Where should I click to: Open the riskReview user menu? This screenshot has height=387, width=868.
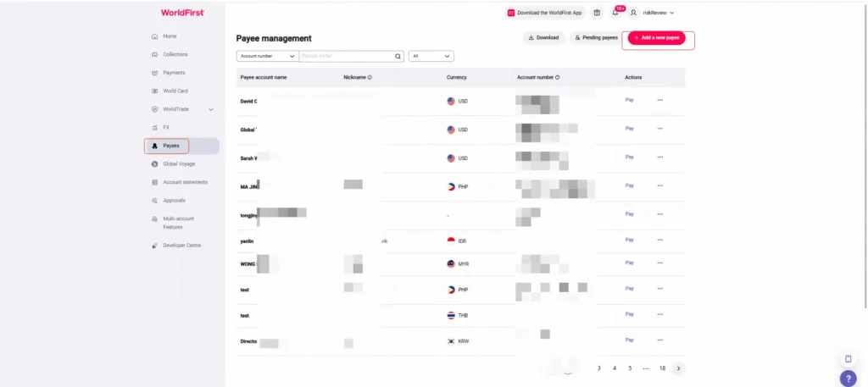(652, 13)
